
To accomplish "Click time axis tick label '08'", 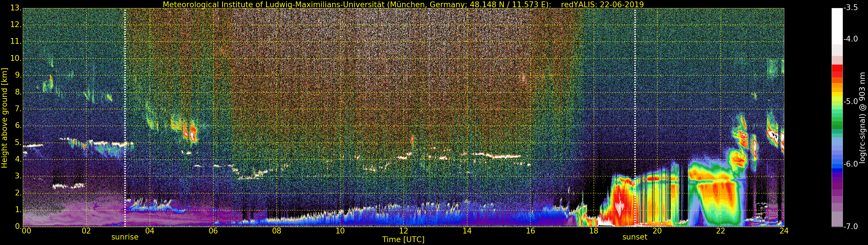I will (277, 231).
